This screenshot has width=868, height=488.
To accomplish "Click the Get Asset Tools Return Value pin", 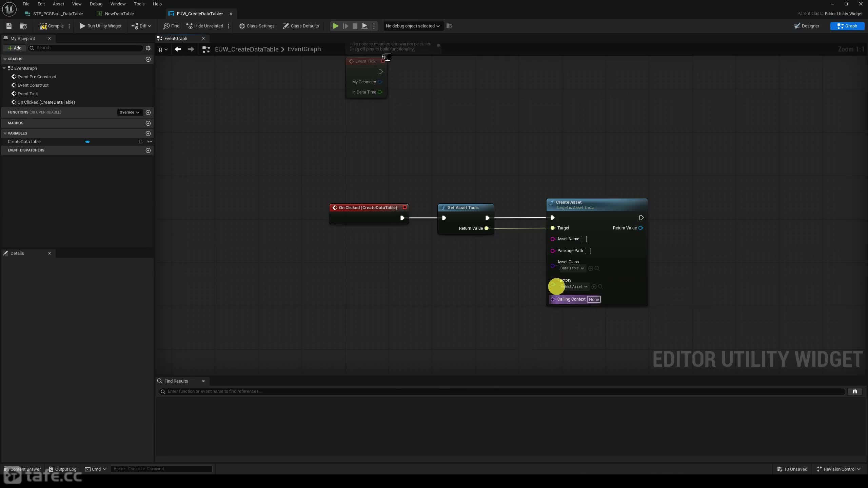I will (x=487, y=228).
